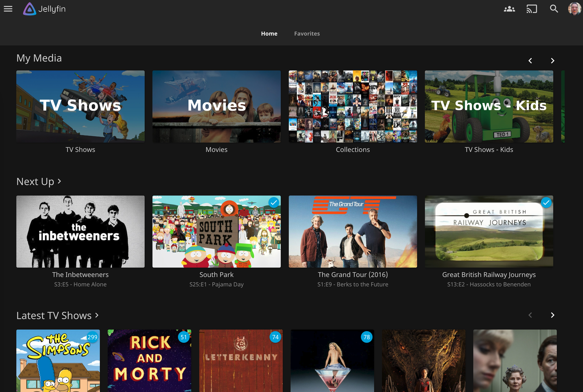The height and width of the screenshot is (392, 583).
Task: Click the Jellyfin logo
Action: [44, 9]
